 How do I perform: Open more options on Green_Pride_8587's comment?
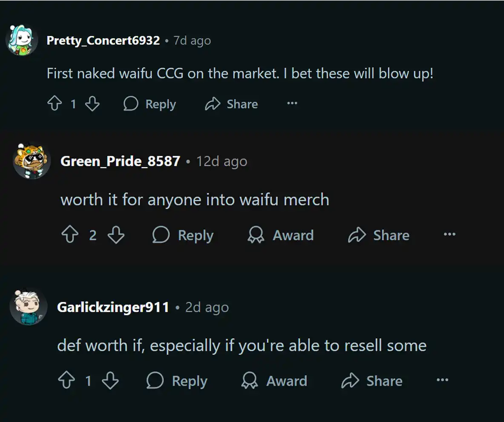(450, 235)
